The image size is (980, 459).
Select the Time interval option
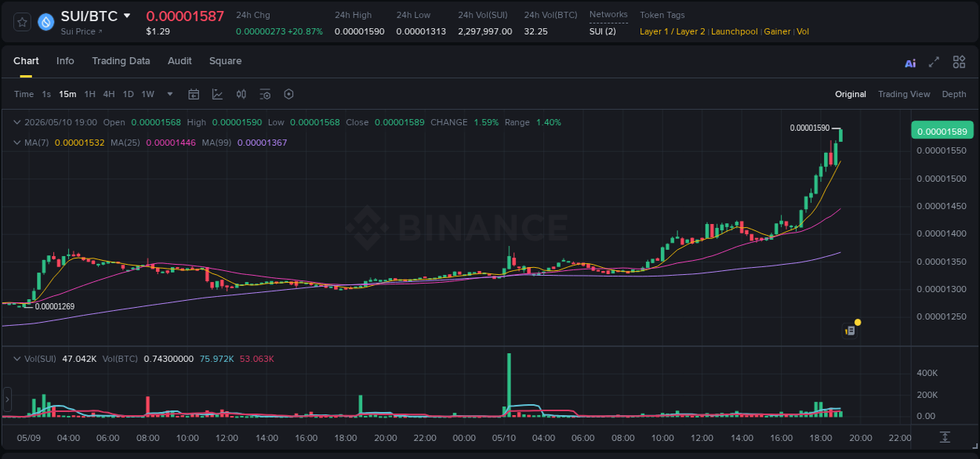[x=24, y=94]
